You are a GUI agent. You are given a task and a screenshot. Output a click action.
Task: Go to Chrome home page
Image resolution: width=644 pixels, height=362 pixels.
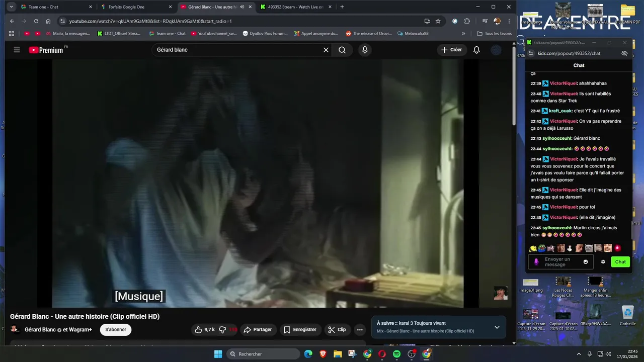[48, 21]
